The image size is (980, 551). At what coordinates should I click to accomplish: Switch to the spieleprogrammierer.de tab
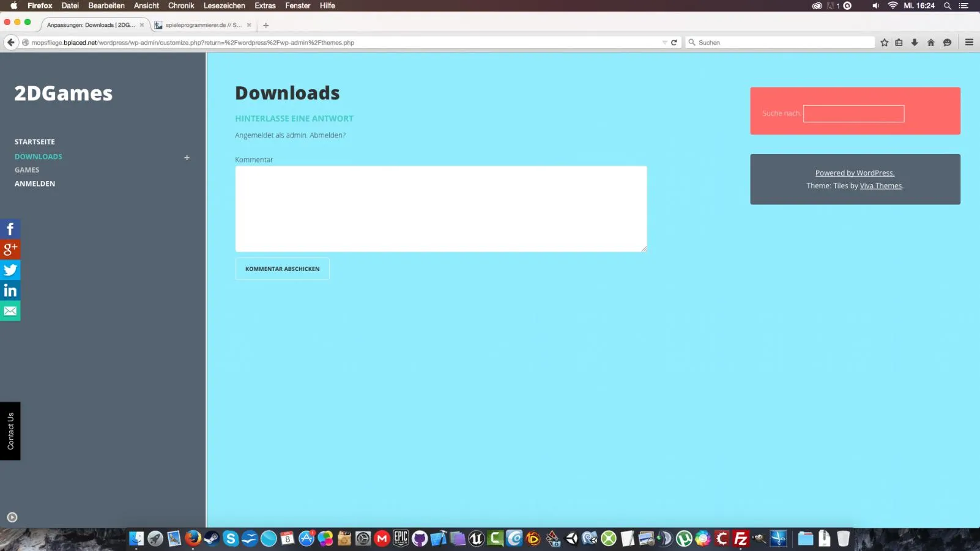coord(203,25)
